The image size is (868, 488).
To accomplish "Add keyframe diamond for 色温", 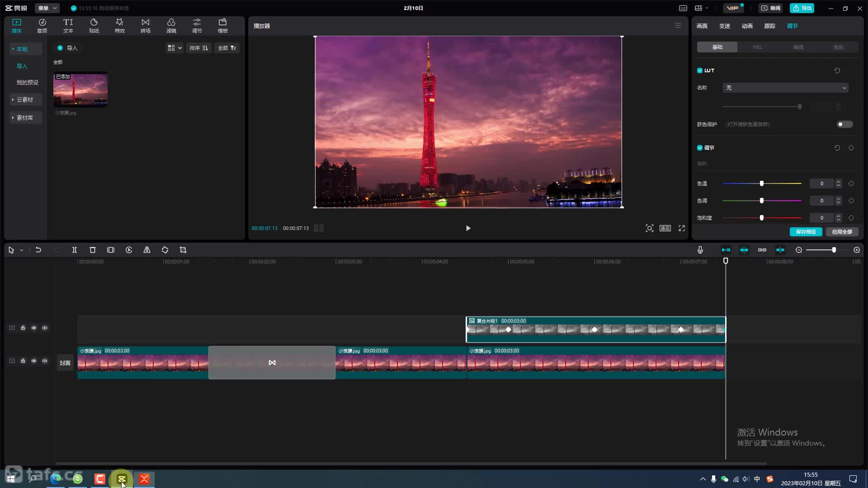I will [x=851, y=183].
